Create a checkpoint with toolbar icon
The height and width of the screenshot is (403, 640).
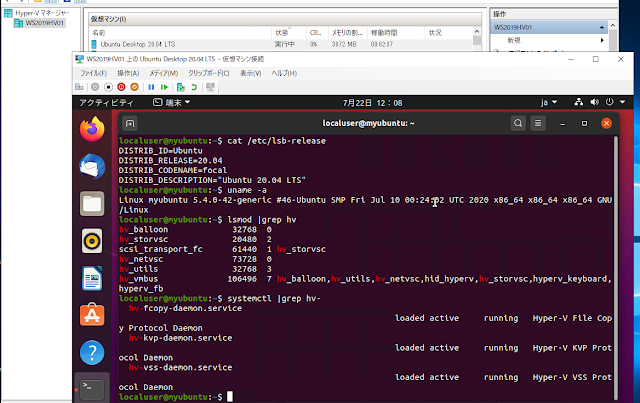pos(180,87)
